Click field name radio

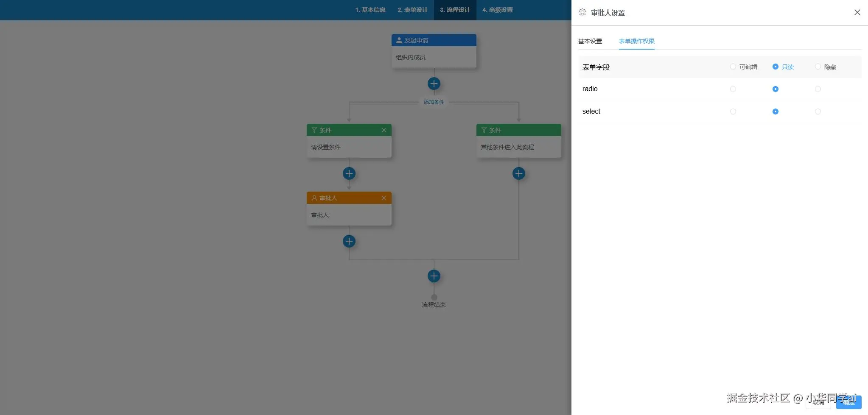[590, 89]
